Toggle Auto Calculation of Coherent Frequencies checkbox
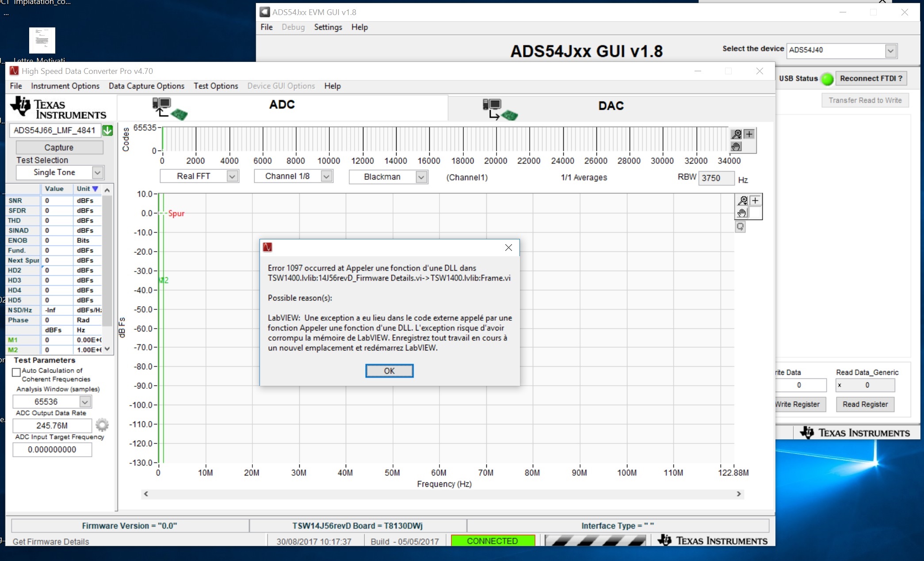Image resolution: width=924 pixels, height=561 pixels. 16,373
